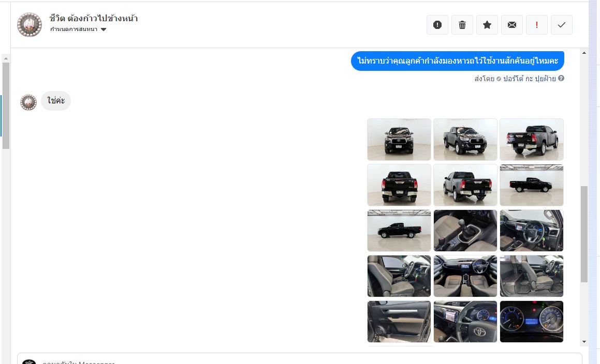Screen dimensions: 600x364
Task: Open door panel interior photo
Action: click(399, 322)
